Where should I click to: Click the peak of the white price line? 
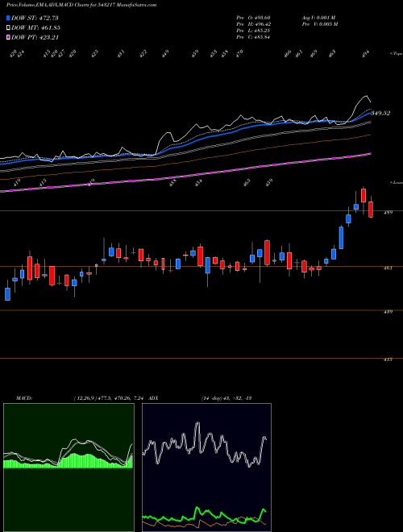[x=365, y=96]
